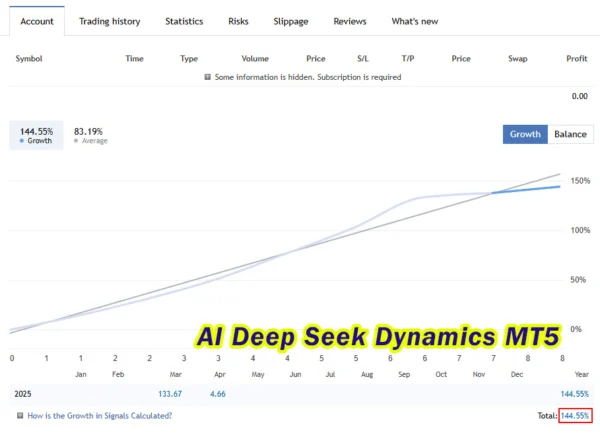
Task: Click the Volume column header
Action: 255,59
